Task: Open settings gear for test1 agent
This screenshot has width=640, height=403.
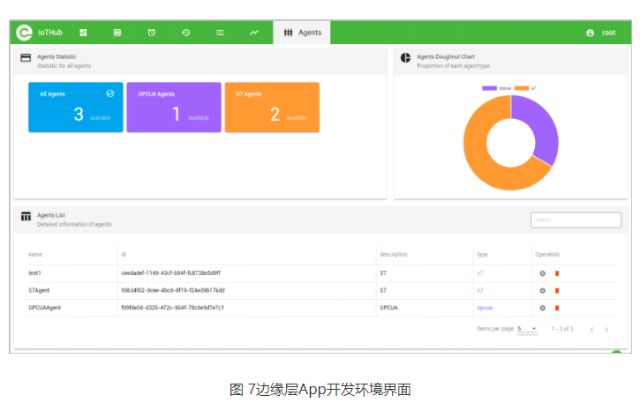Action: click(x=543, y=273)
